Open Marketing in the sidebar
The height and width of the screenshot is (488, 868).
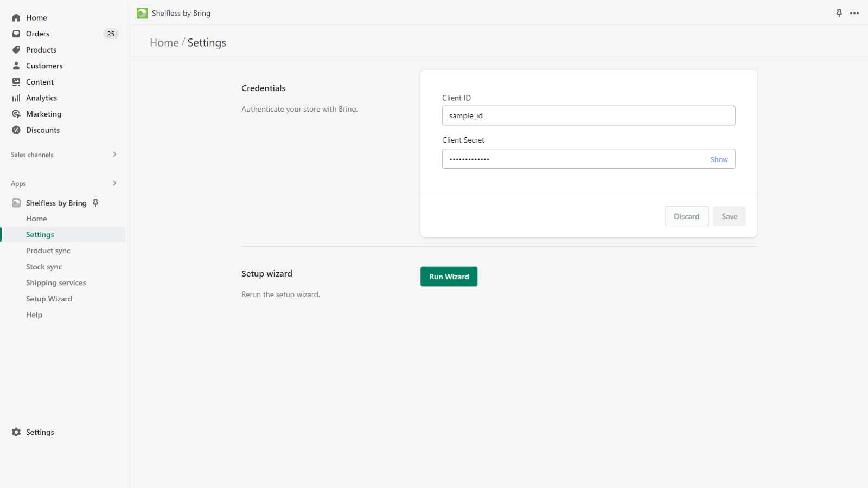44,114
